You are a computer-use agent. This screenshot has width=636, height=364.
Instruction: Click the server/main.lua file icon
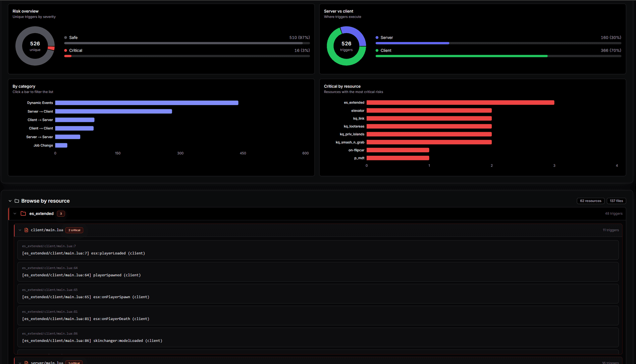pyautogui.click(x=26, y=363)
